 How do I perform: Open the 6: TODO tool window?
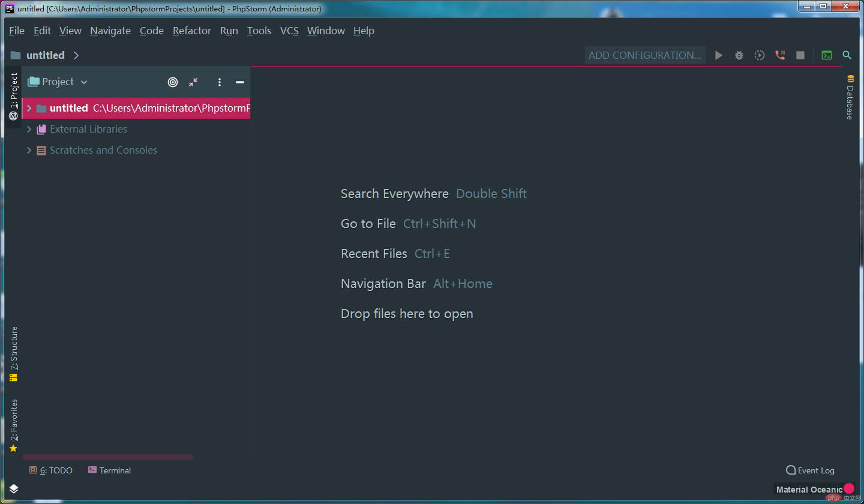coord(51,470)
